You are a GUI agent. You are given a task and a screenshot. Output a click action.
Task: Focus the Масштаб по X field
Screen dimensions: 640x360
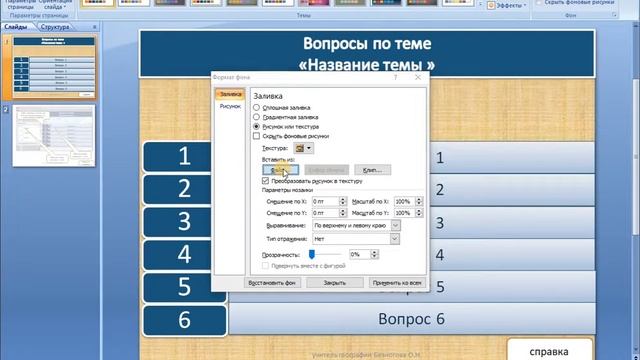pyautogui.click(x=404, y=201)
